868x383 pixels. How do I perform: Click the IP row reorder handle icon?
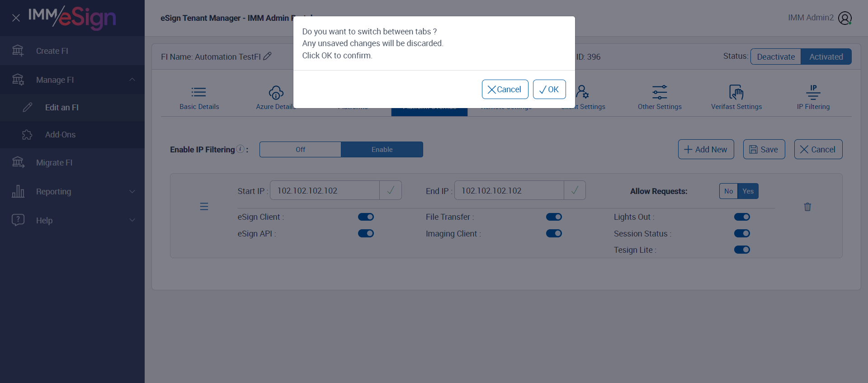(x=204, y=207)
